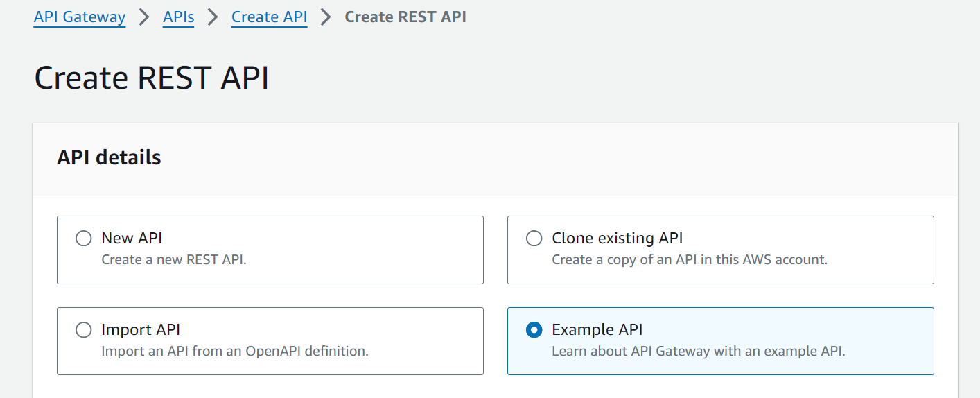The image size is (980, 398).
Task: Click the Create REST API breadcrumb text
Action: [405, 17]
